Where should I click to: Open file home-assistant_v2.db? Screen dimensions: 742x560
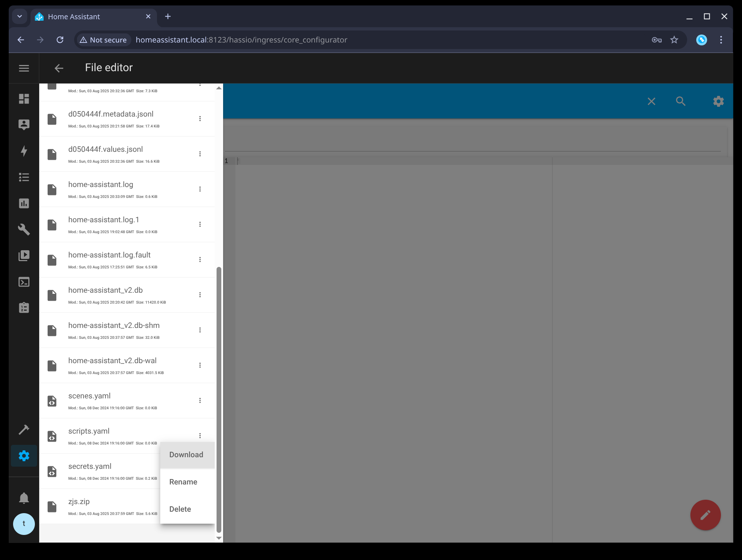[127, 295]
